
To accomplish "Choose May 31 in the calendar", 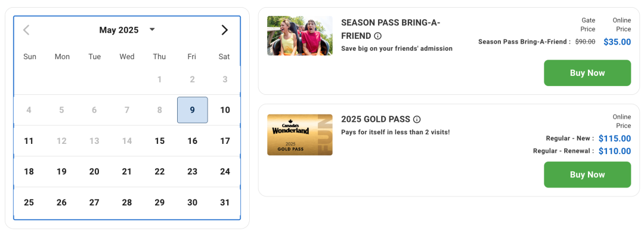I will (225, 203).
